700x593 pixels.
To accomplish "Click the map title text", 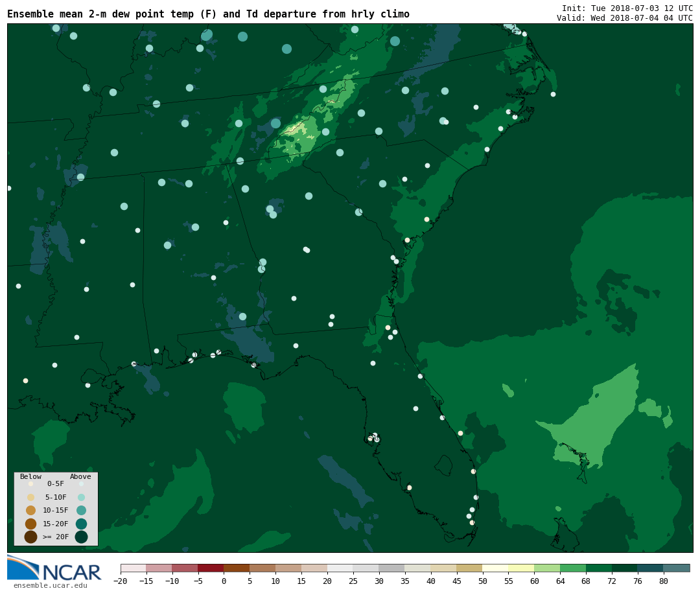I will pyautogui.click(x=208, y=14).
